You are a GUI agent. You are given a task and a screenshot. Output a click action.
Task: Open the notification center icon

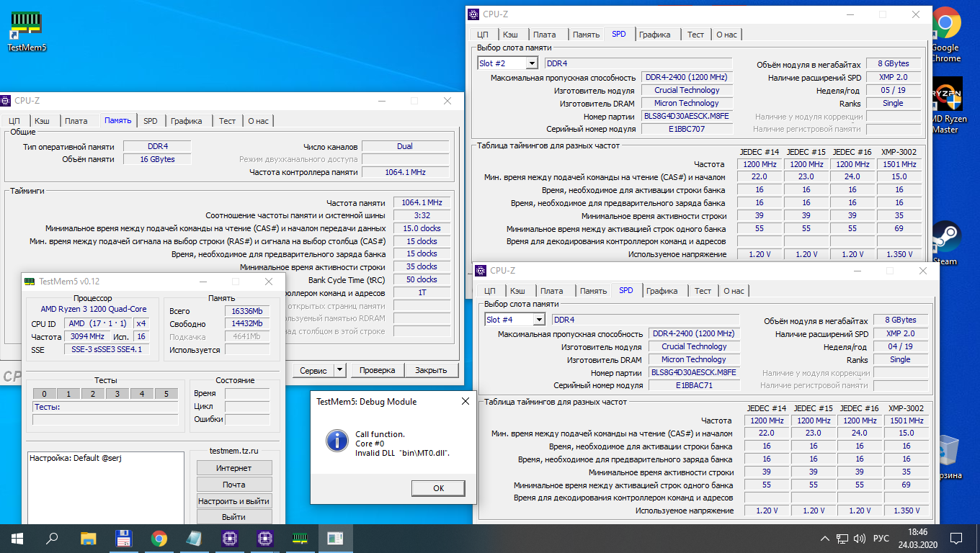coord(956,539)
